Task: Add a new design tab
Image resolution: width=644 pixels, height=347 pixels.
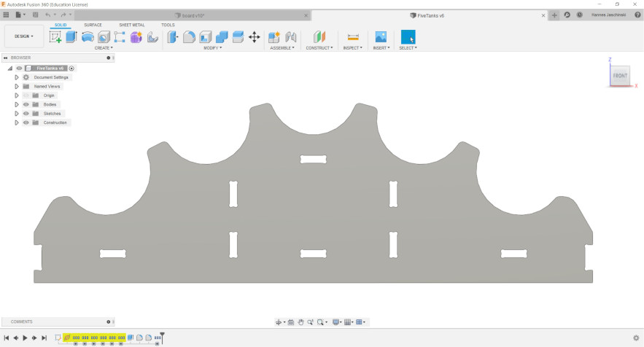Action: pos(554,15)
